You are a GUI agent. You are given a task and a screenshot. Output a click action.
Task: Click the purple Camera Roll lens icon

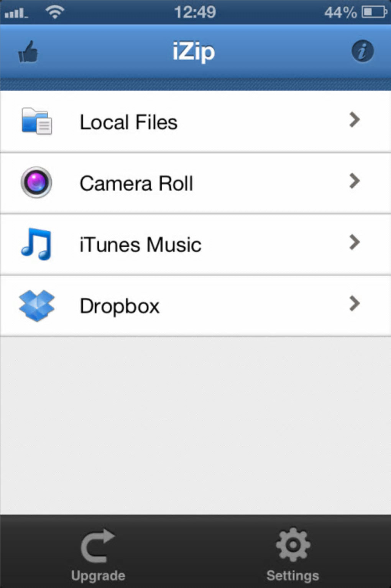coord(36,182)
